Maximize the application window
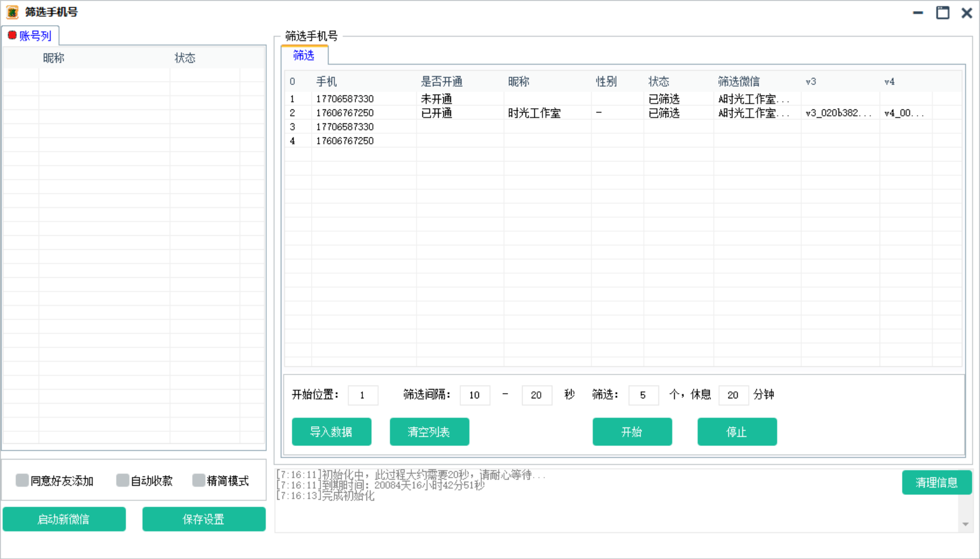This screenshot has width=980, height=559. [x=942, y=12]
